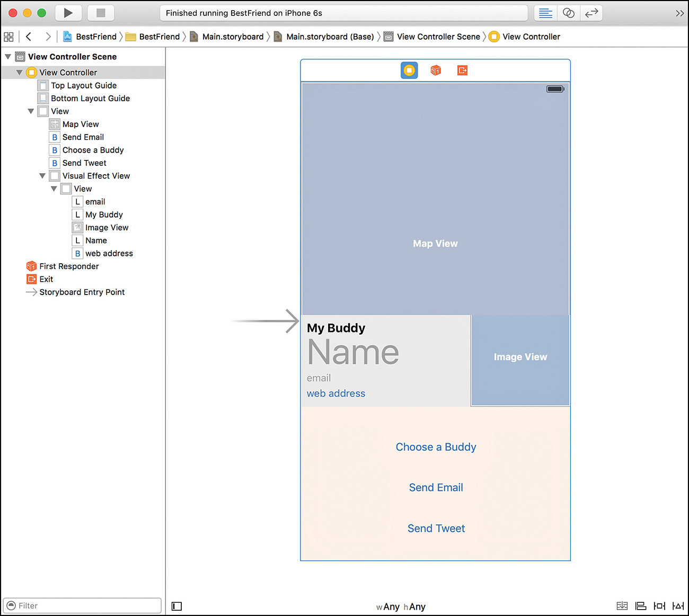Collapse View Controller Scene disclosure triangle
Screen dimensions: 689x616
pyautogui.click(x=8, y=57)
